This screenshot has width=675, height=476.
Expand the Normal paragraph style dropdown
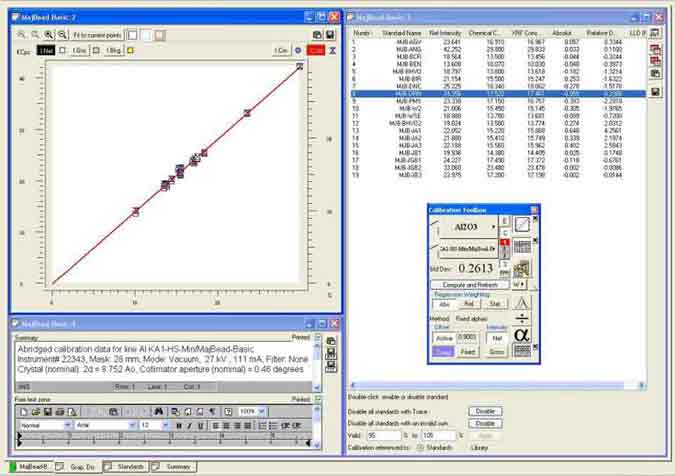[x=70, y=425]
